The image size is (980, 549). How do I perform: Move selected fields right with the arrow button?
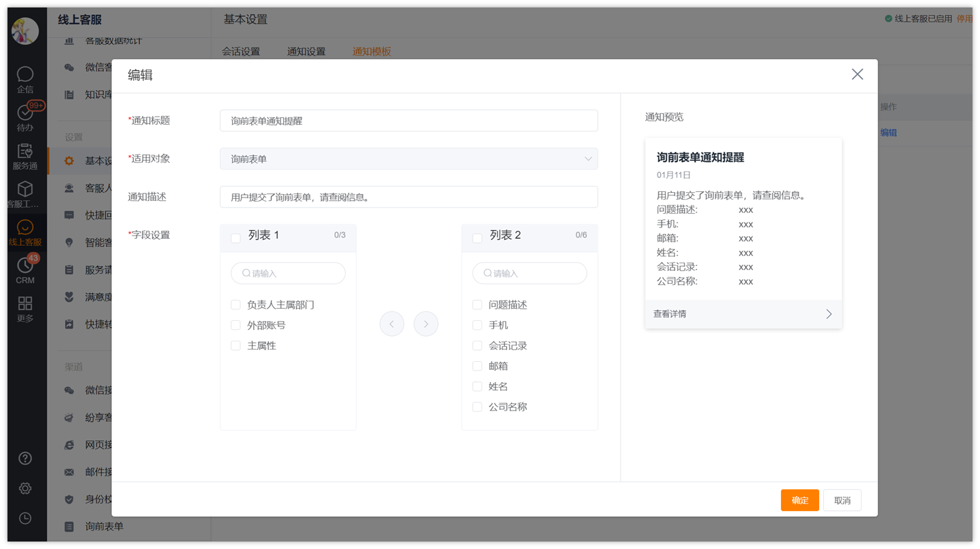point(426,324)
